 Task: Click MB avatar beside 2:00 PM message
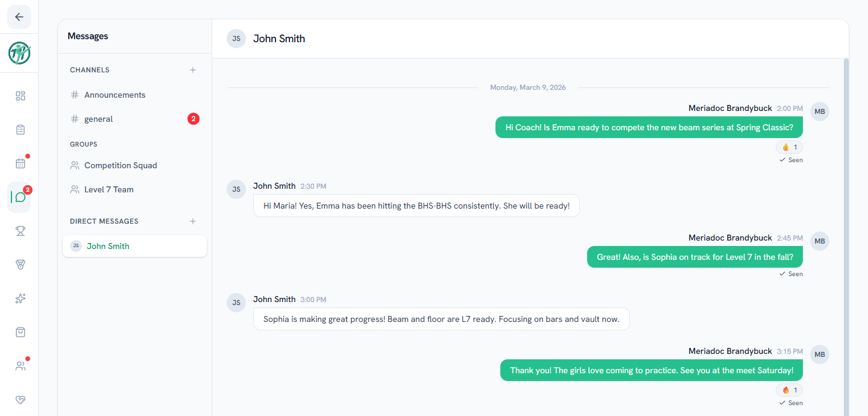click(820, 112)
